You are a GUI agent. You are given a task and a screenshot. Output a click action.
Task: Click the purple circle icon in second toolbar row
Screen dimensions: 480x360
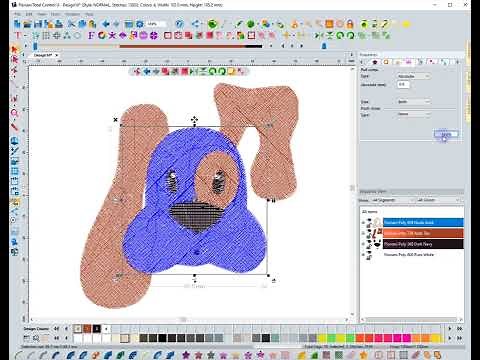[143, 35]
